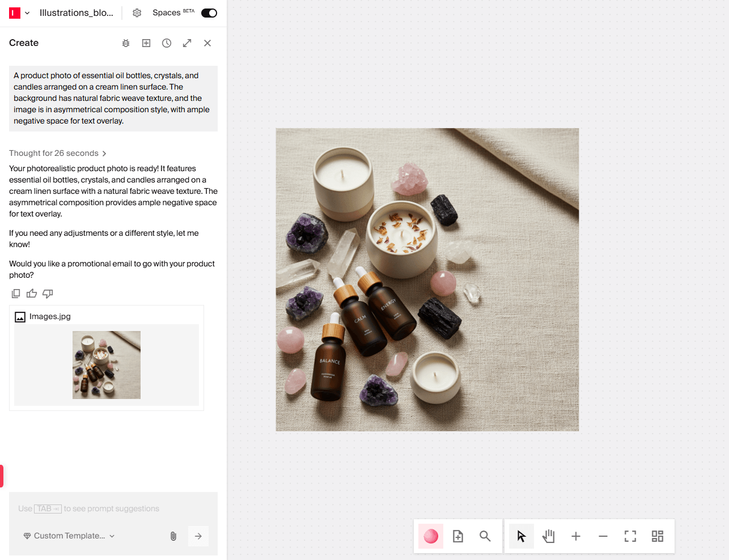Click the new document icon in toolbar
Viewport: 729px width, 560px height.
457,536
